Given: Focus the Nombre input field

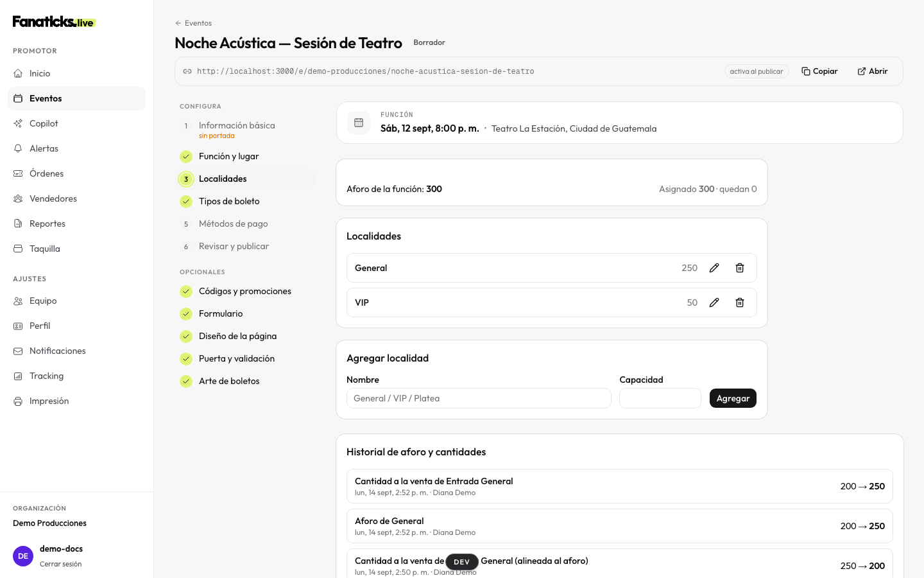Looking at the screenshot, I should click(479, 398).
